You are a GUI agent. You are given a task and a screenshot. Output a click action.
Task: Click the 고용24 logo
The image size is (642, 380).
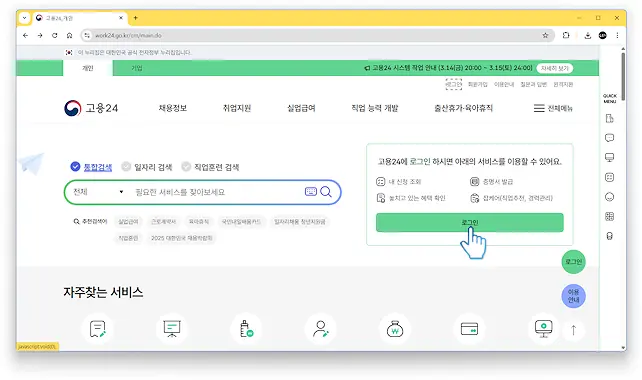click(x=91, y=108)
